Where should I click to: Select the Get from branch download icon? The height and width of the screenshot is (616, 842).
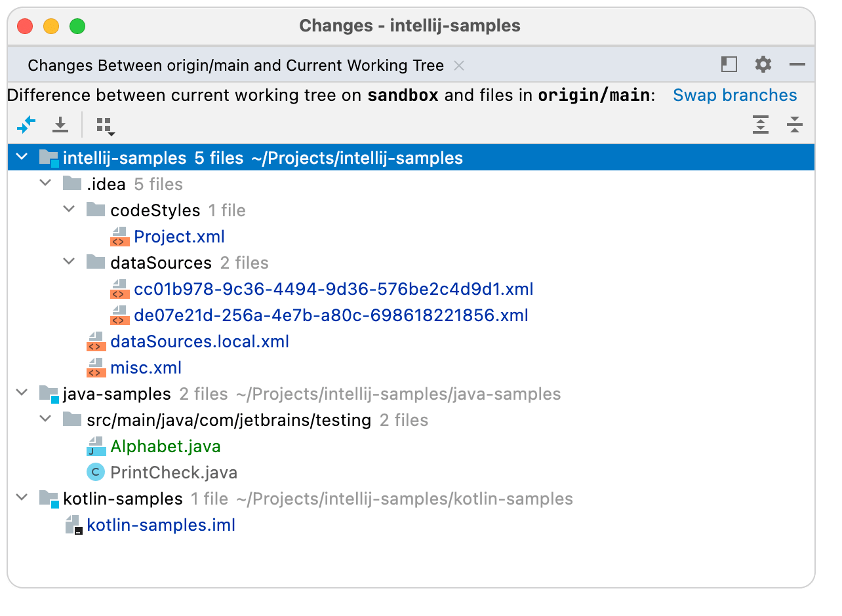click(x=60, y=125)
